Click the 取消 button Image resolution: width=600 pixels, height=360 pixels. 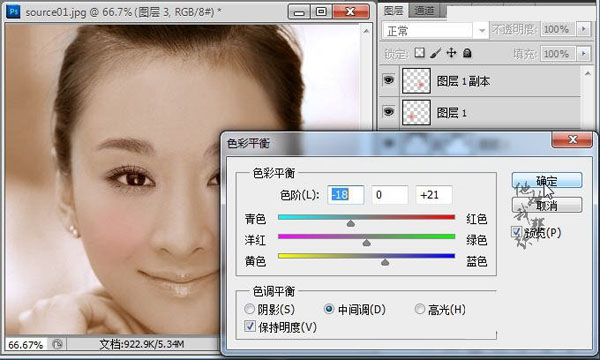tap(547, 205)
